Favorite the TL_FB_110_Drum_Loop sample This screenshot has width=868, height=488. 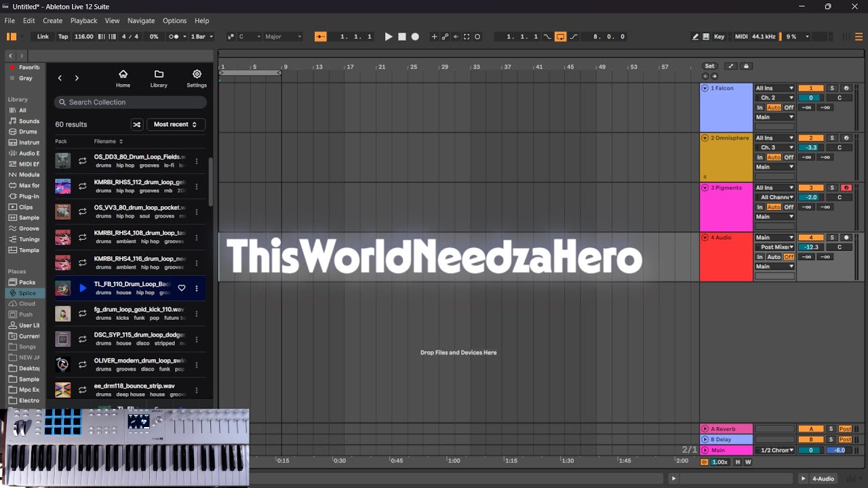pyautogui.click(x=182, y=288)
